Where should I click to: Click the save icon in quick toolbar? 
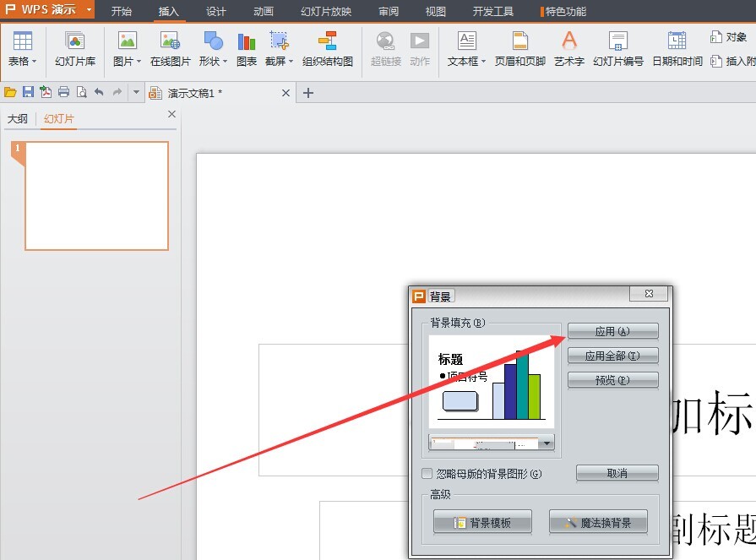(x=28, y=92)
